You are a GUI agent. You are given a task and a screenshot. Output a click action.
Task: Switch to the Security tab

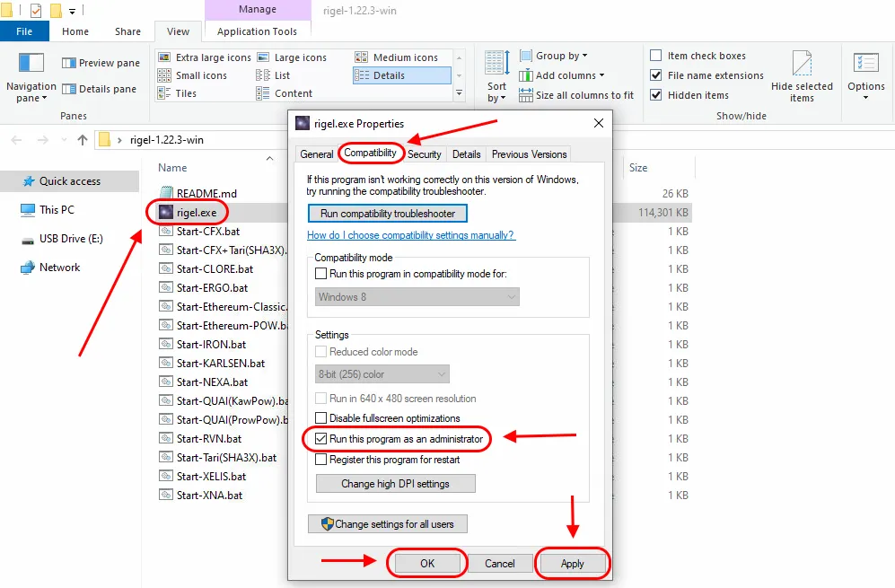pyautogui.click(x=425, y=154)
